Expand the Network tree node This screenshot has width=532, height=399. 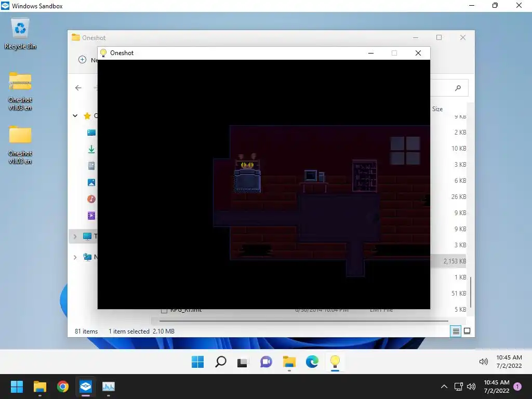[75, 257]
